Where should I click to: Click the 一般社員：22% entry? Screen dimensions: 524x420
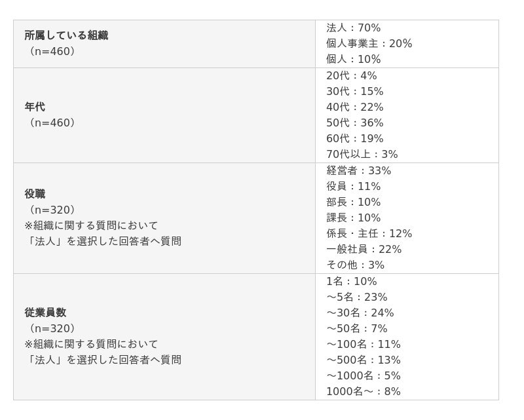[364, 249]
